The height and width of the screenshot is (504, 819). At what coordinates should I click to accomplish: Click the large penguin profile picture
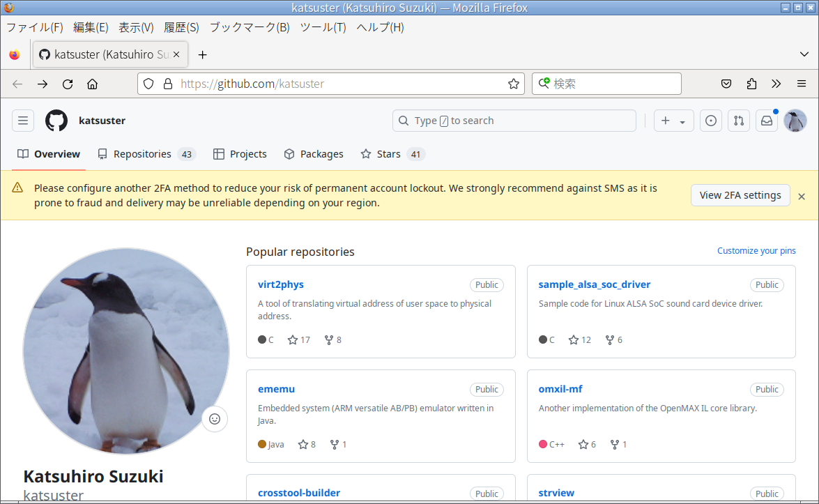[x=126, y=351]
